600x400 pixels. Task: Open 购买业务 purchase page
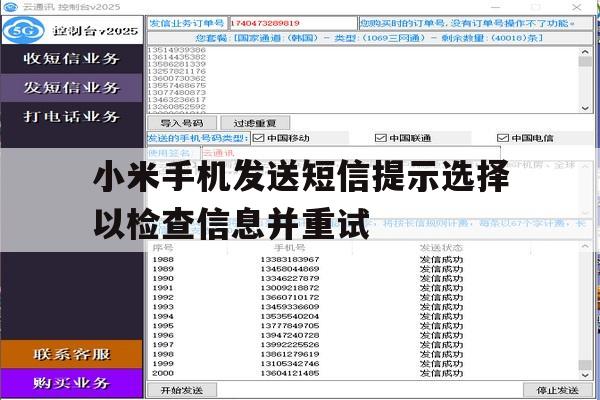coord(72,383)
